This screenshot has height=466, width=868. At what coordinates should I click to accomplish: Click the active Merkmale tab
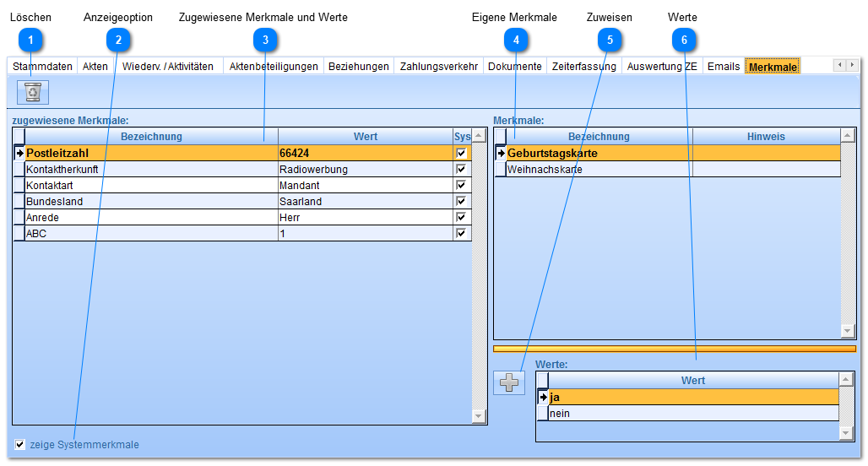[773, 67]
